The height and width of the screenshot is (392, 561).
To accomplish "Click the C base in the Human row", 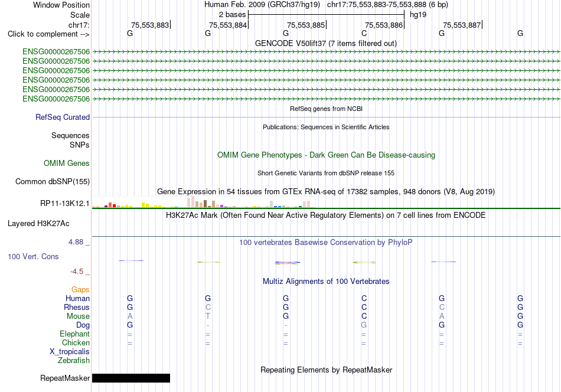I will [364, 298].
